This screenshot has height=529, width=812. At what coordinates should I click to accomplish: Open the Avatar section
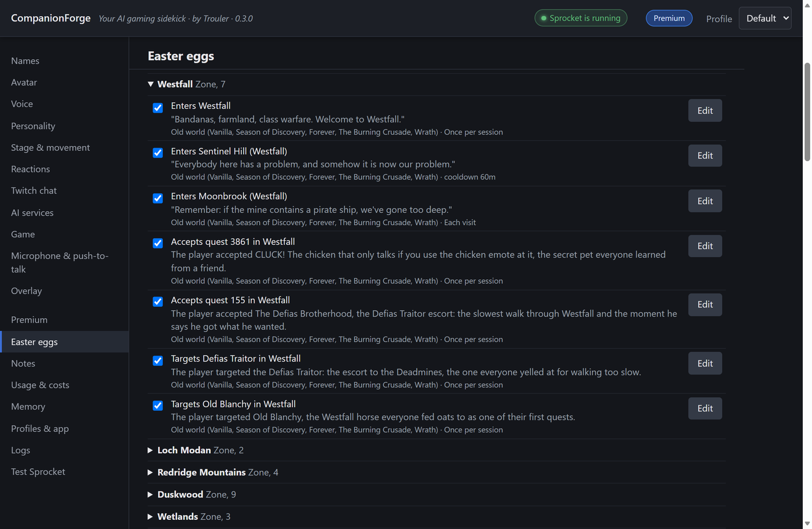(x=65, y=82)
